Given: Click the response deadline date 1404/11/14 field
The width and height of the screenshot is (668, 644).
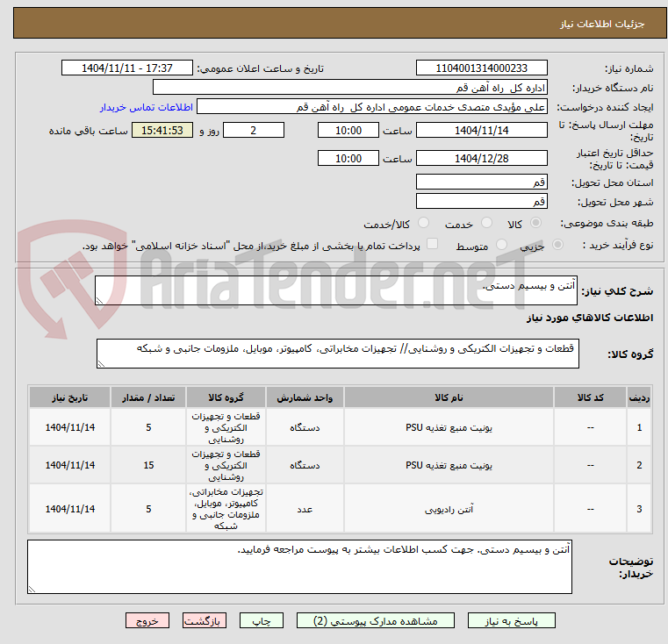Looking at the screenshot, I should pos(481,130).
